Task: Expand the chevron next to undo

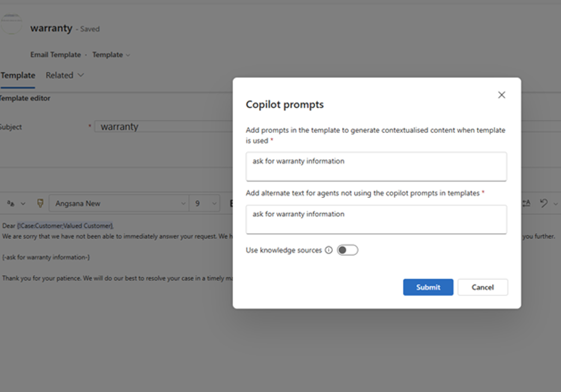Action: point(556,204)
